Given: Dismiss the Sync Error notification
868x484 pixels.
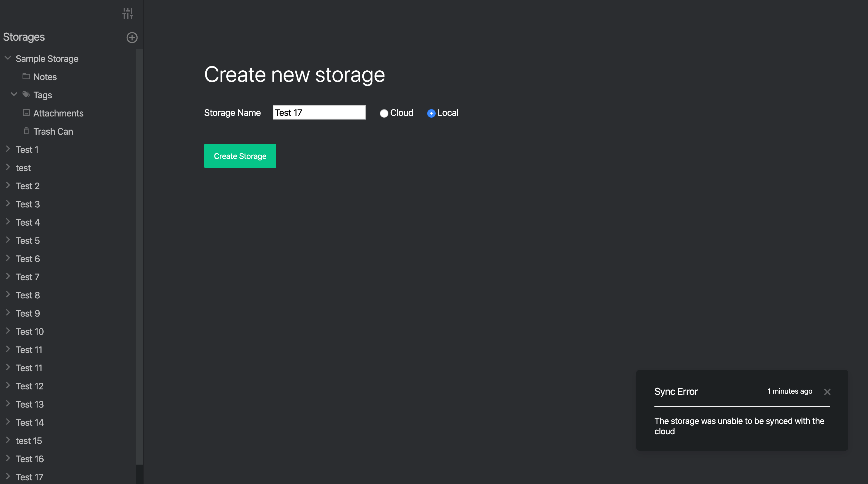Looking at the screenshot, I should [827, 392].
